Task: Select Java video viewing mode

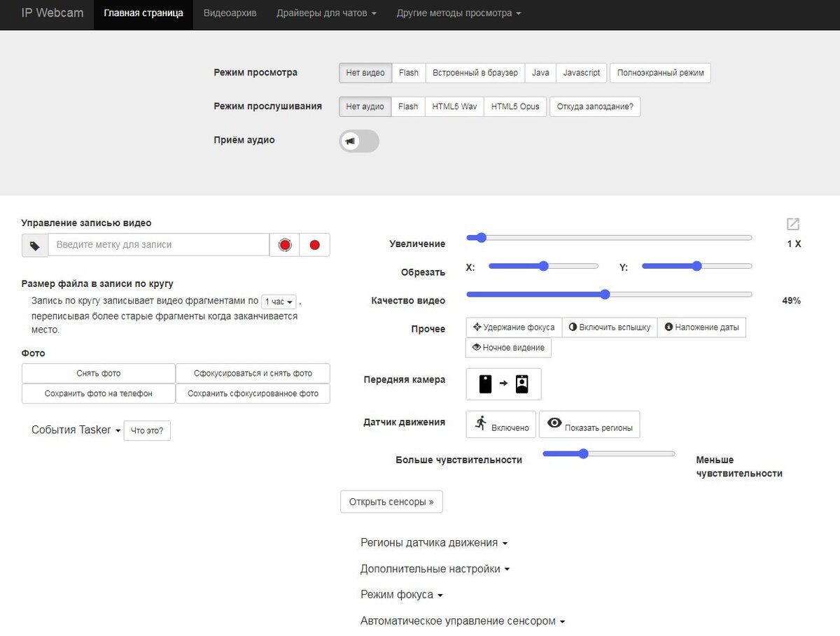Action: pos(540,73)
